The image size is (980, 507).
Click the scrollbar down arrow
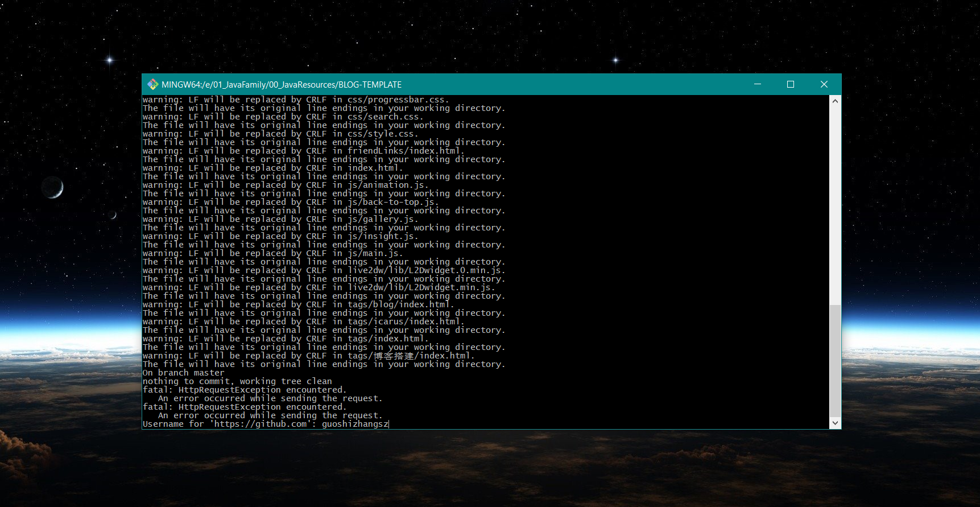[x=835, y=423]
